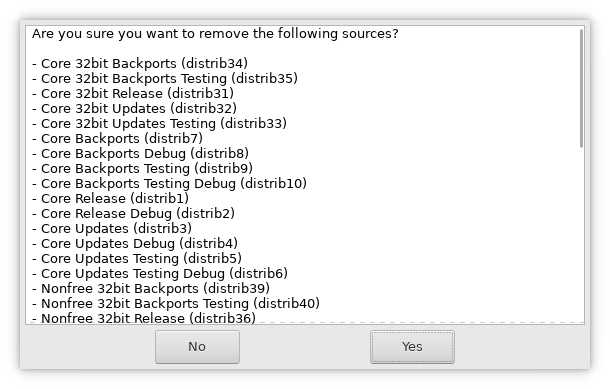Select Core Updates Testing Debug (distrib6)

(160, 274)
